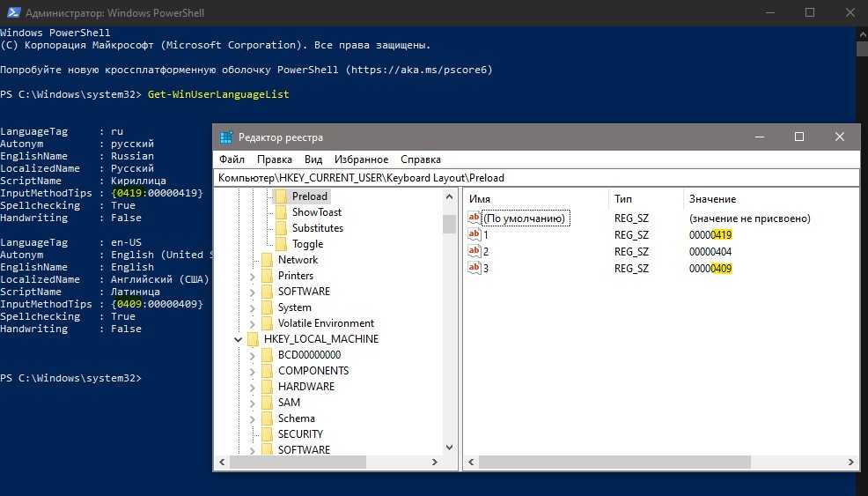Expand the HARDWARE key
Viewport: 868px width, 496px height.
pyautogui.click(x=253, y=387)
